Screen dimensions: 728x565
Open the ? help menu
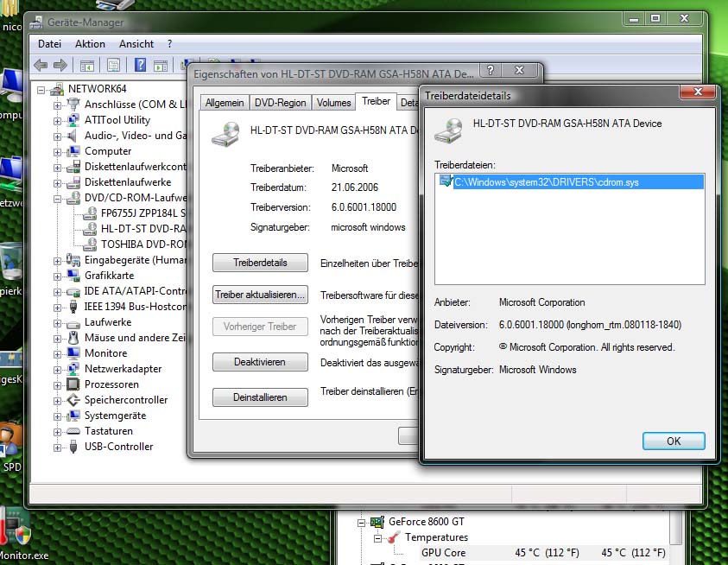point(169,44)
